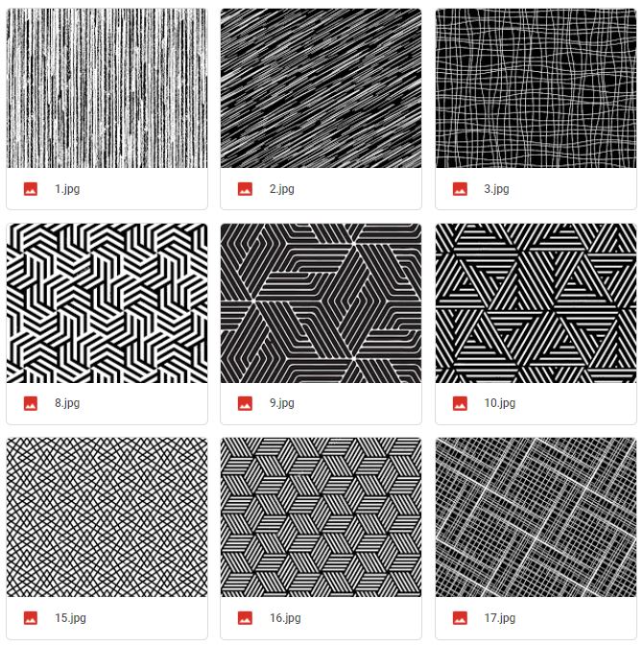This screenshot has height=646, width=644.
Task: Click the image file icon beside 2.jpg
Action: 245,189
